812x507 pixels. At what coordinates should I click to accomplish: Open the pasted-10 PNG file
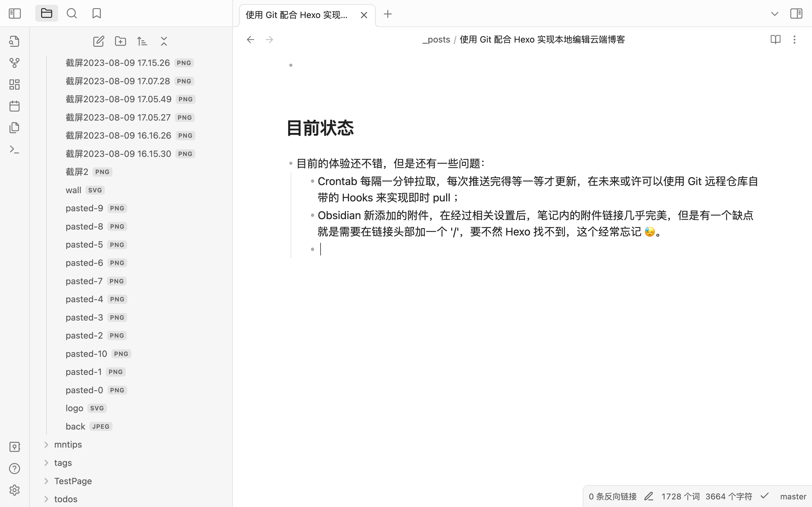(x=86, y=354)
